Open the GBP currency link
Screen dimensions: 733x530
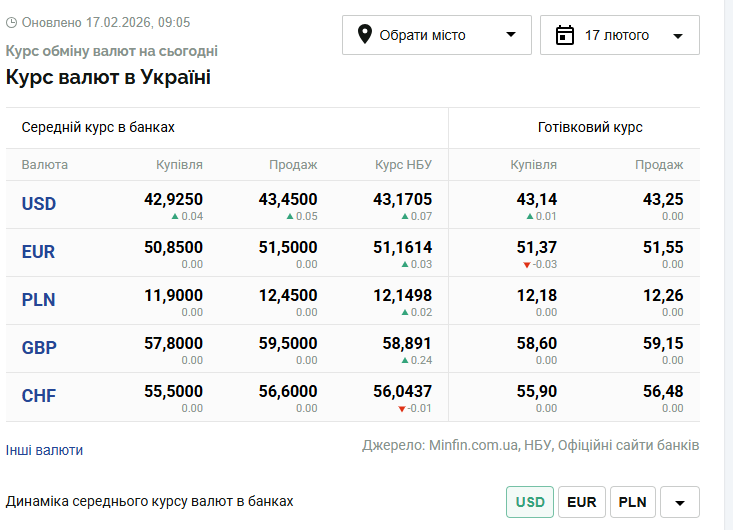(x=39, y=348)
